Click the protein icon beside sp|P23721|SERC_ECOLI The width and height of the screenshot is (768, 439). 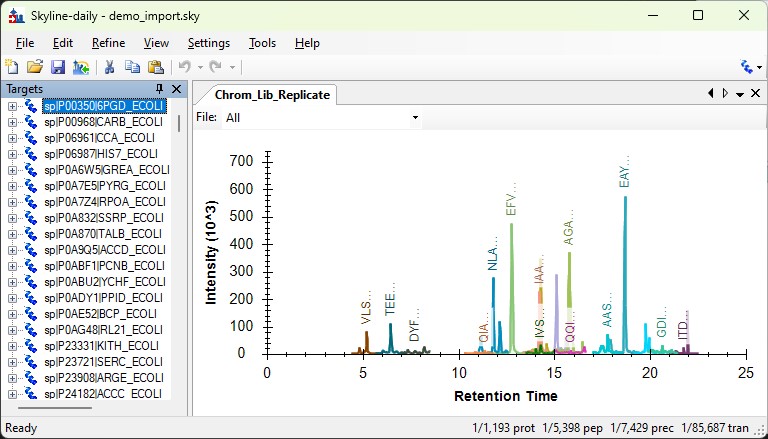click(x=30, y=362)
